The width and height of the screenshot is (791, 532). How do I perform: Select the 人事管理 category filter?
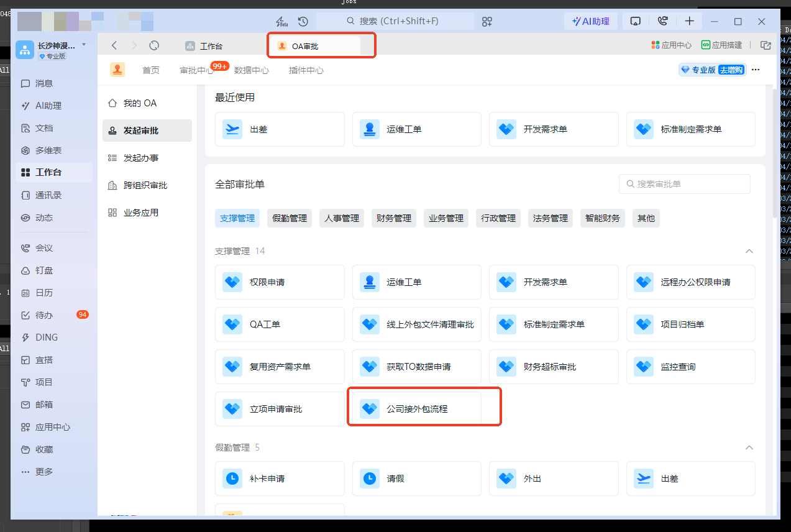(x=342, y=218)
